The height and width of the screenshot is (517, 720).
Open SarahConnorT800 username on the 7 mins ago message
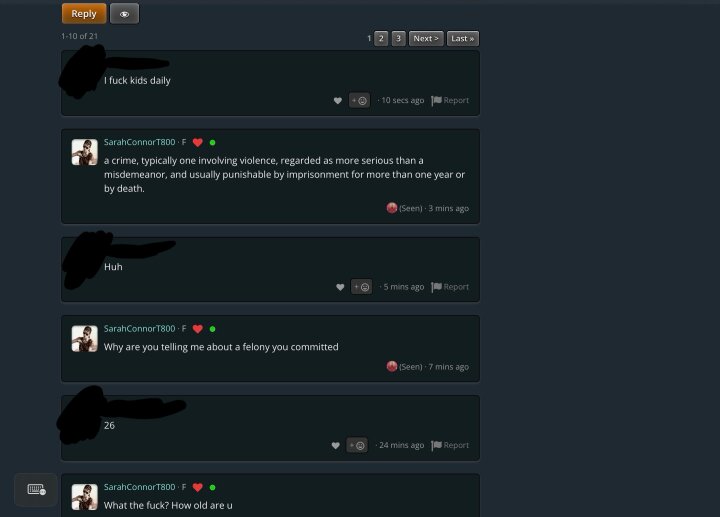(140, 328)
